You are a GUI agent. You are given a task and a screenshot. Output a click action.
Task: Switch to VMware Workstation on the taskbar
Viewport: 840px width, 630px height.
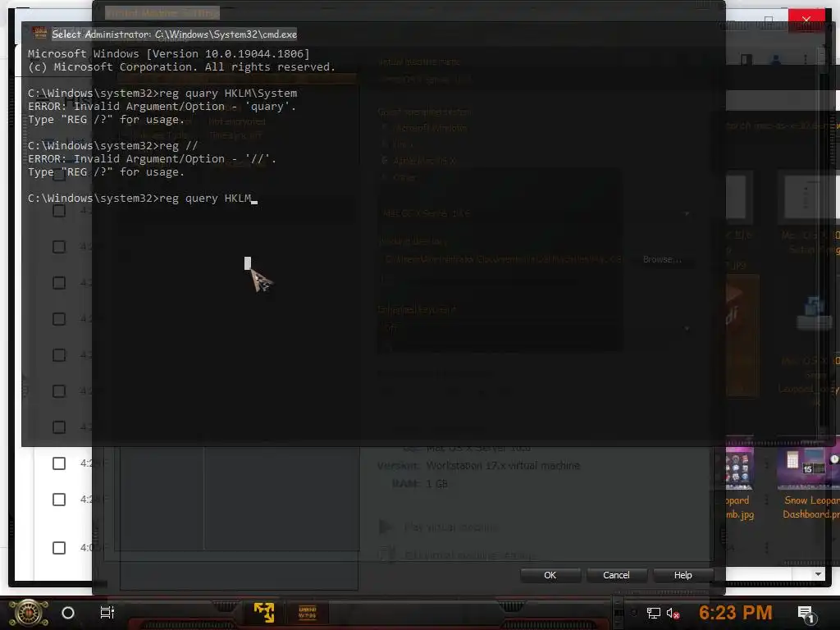264,612
